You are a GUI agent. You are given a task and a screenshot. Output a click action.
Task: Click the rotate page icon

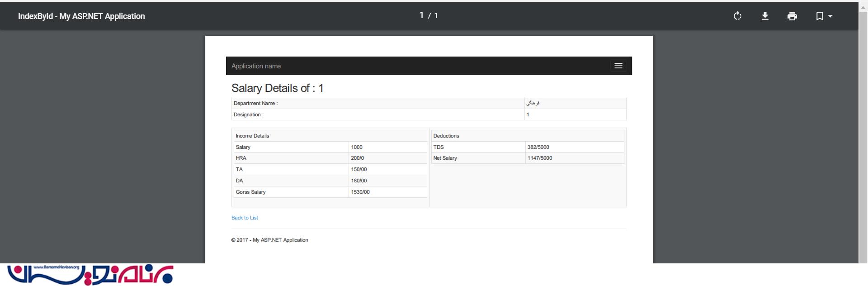click(x=737, y=16)
